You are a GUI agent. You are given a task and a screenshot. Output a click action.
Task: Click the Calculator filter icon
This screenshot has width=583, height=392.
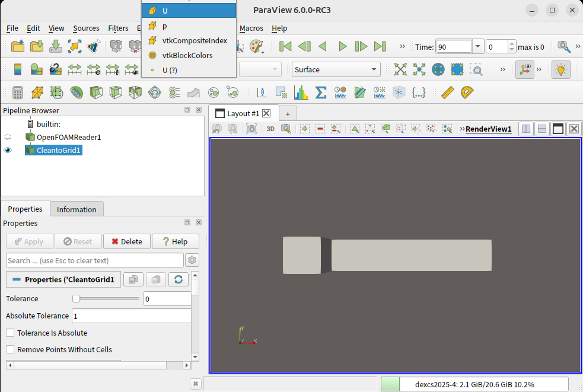18,93
